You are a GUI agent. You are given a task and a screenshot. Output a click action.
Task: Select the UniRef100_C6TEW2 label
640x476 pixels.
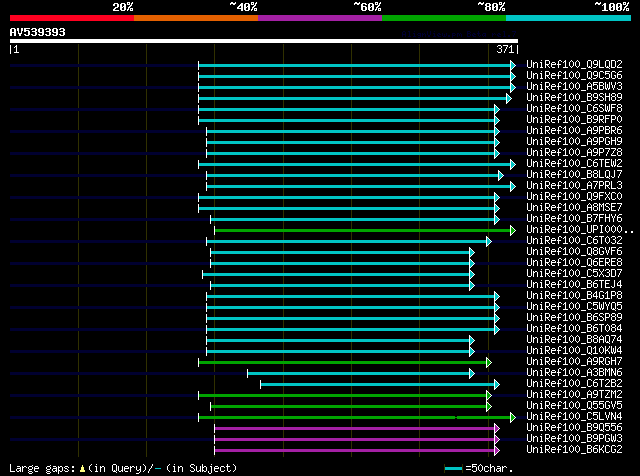click(574, 164)
